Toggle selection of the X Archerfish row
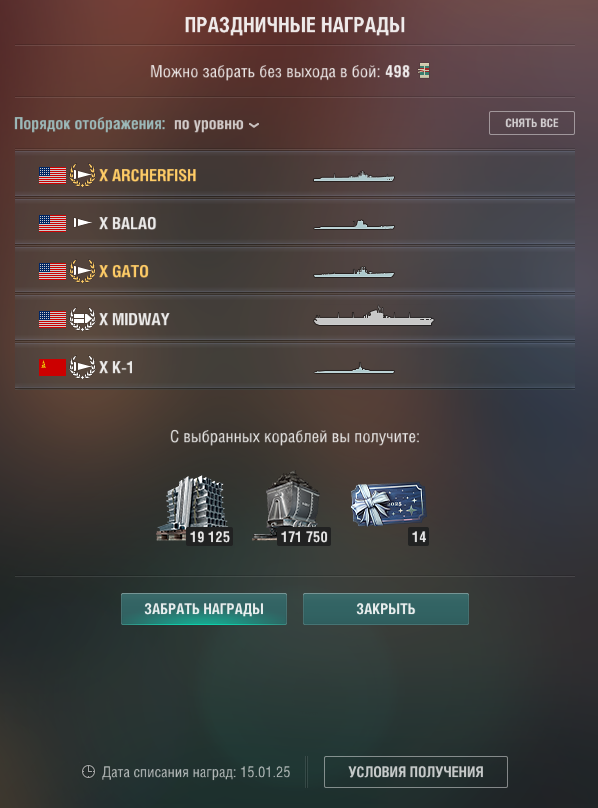Viewport: 598px width, 808px height. (x=295, y=175)
